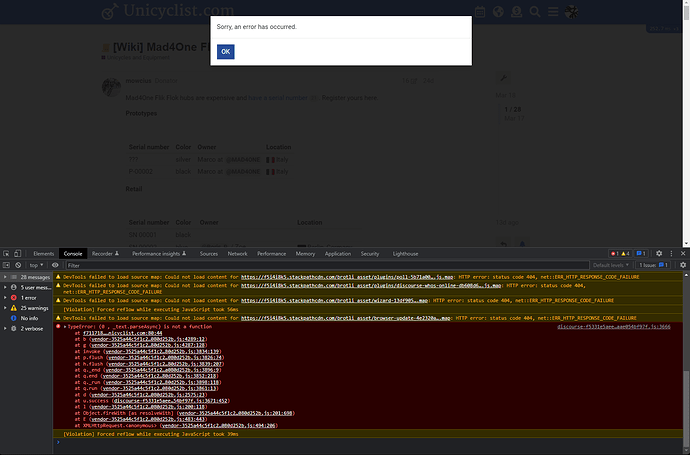The width and height of the screenshot is (690, 455).
Task: Open the browser-update source map link
Action: click(x=345, y=318)
